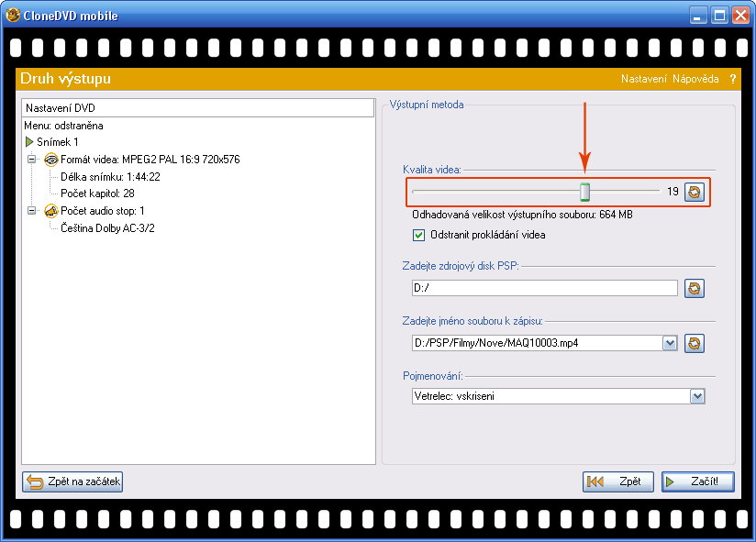Toggle the Odstranit prokládání videa checkbox
The height and width of the screenshot is (542, 756).
(x=419, y=235)
